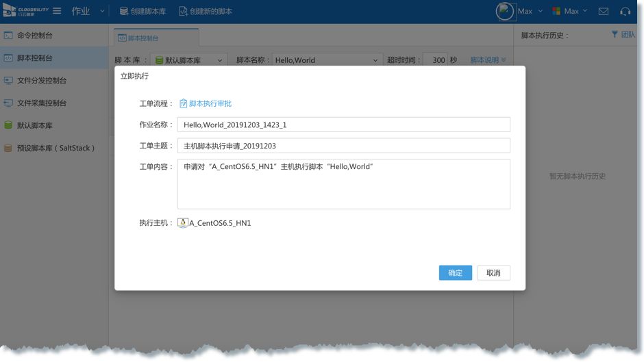Viewport: 644px width, 362px height.
Task: Click the hamburger menu icon in header
Action: pyautogui.click(x=57, y=11)
